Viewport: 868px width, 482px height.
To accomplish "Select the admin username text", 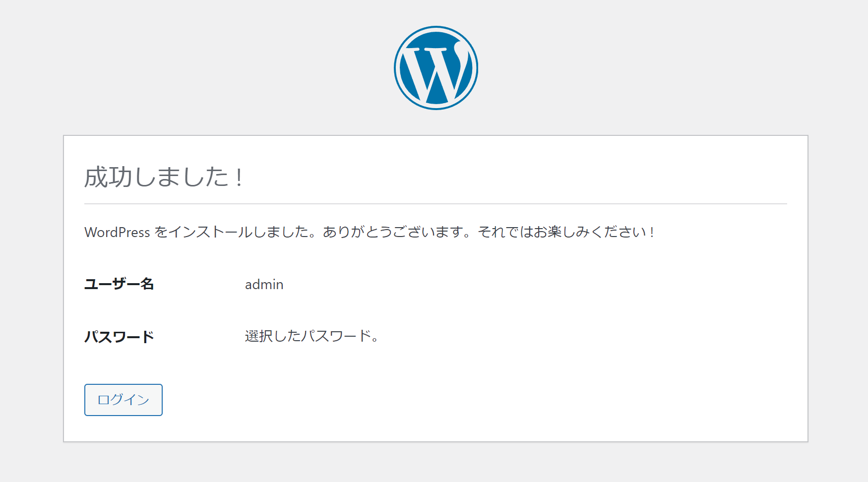I will [263, 284].
